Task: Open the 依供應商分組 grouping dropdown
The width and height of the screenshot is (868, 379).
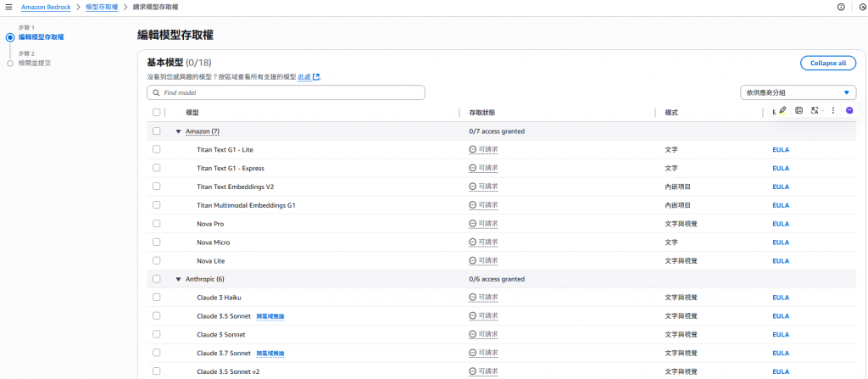Action: point(798,92)
